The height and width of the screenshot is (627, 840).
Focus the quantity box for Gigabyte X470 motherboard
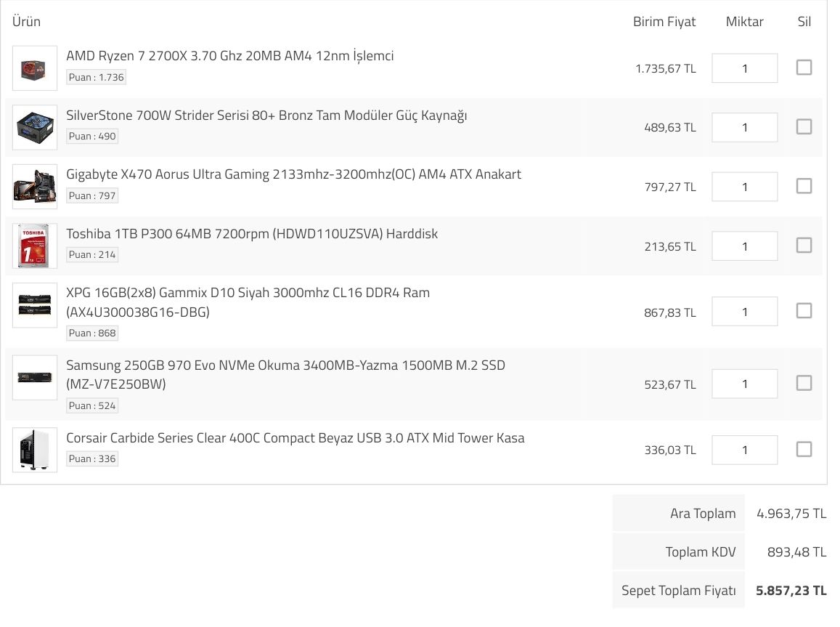point(745,187)
